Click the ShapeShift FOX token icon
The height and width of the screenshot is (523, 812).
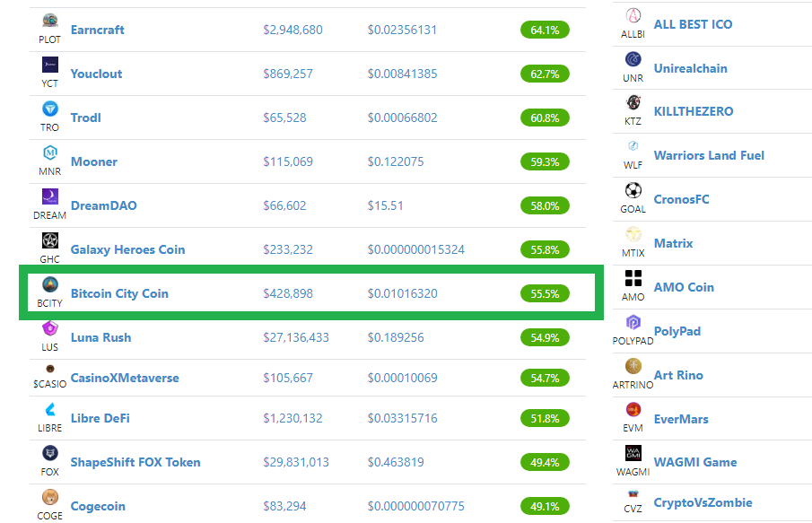click(x=49, y=454)
